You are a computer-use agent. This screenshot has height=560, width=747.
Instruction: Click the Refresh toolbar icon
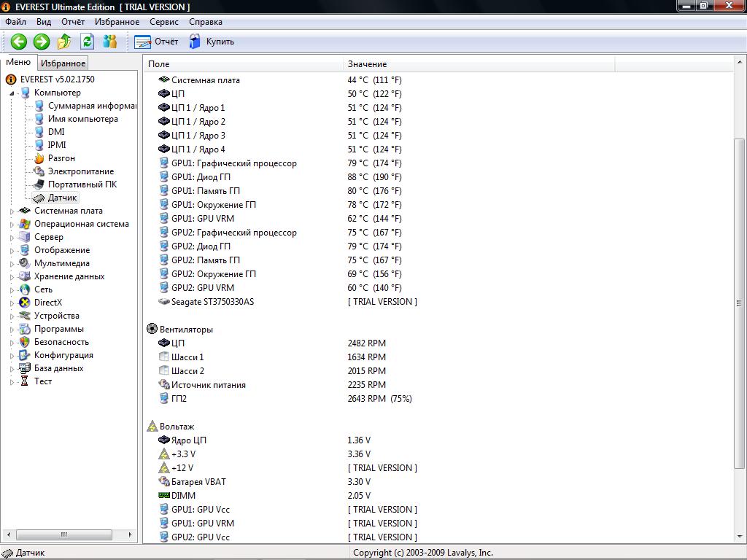pyautogui.click(x=87, y=42)
